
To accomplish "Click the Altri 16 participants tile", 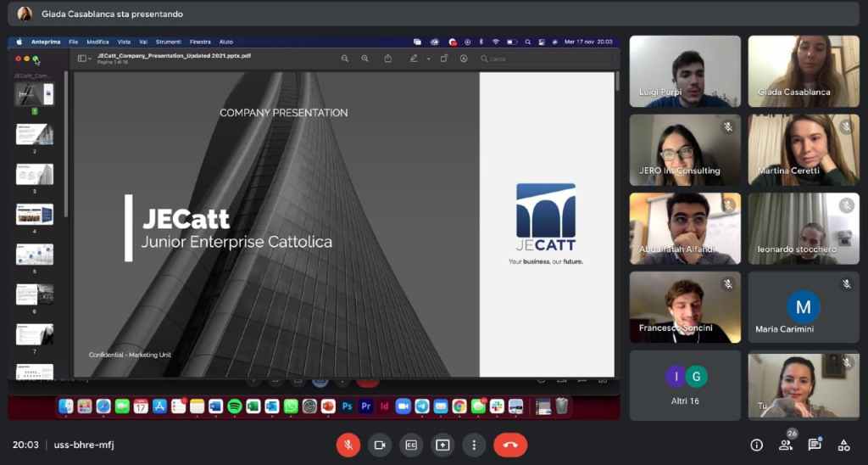I will (x=684, y=385).
